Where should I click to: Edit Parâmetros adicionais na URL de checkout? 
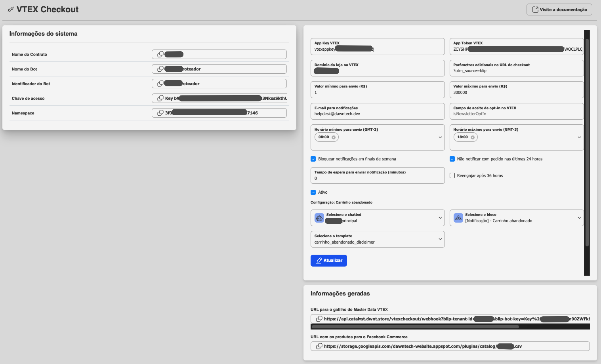(x=517, y=68)
